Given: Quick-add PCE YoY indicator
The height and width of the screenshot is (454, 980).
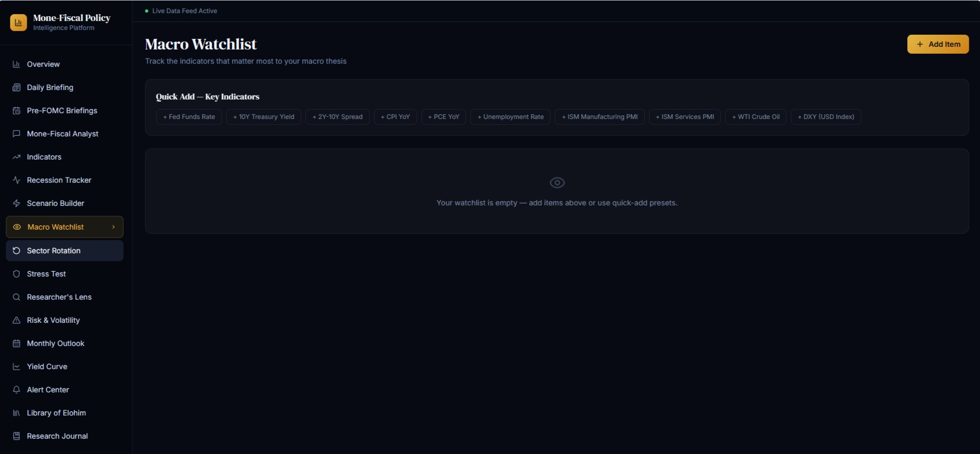Looking at the screenshot, I should point(443,117).
